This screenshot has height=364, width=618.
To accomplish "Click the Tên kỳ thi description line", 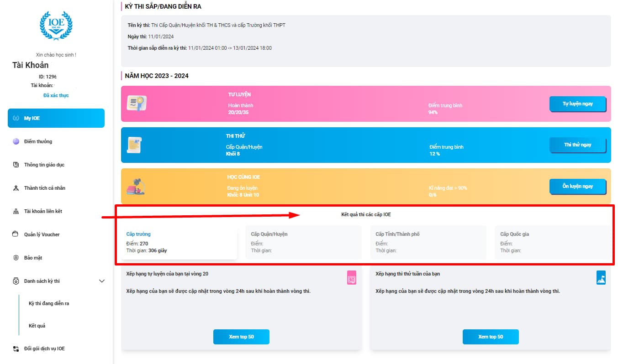I will [x=206, y=25].
